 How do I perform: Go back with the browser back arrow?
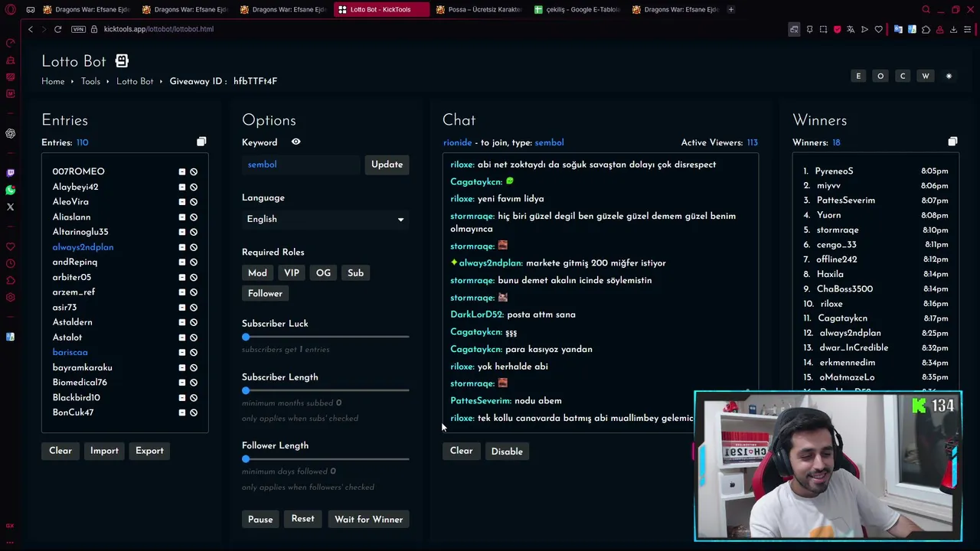[x=31, y=29]
